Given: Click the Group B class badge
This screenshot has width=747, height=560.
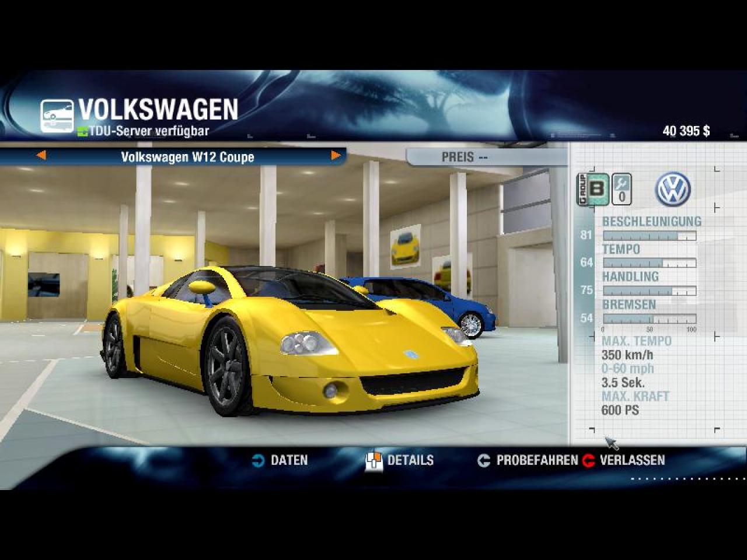Looking at the screenshot, I should (593, 189).
